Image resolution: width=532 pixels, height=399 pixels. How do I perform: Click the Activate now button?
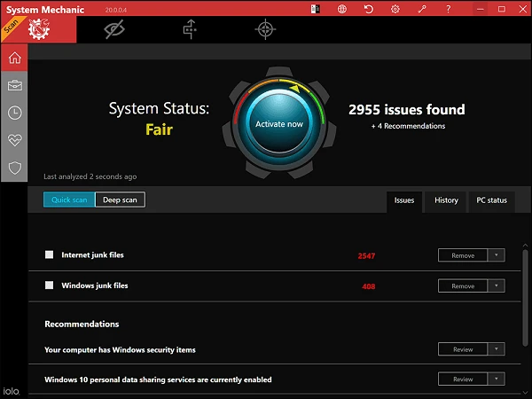point(279,124)
